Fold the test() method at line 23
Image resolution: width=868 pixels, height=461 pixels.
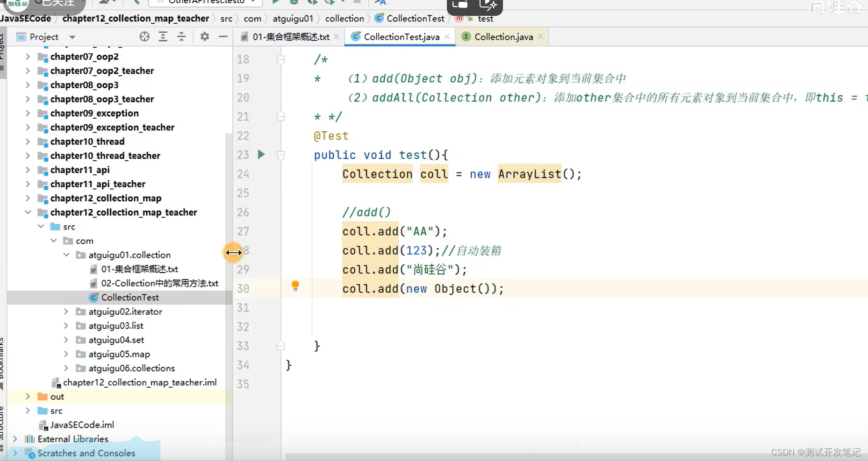click(x=281, y=155)
